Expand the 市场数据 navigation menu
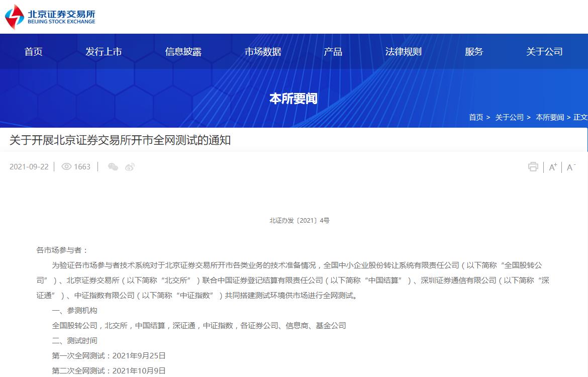 263,51
